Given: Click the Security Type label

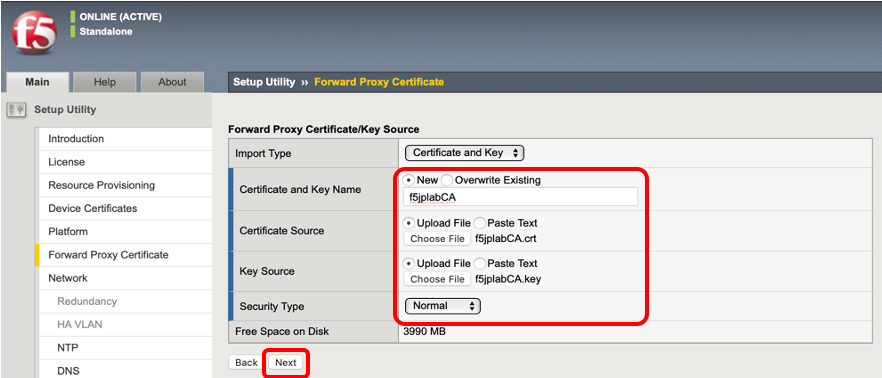Looking at the screenshot, I should pos(272,307).
